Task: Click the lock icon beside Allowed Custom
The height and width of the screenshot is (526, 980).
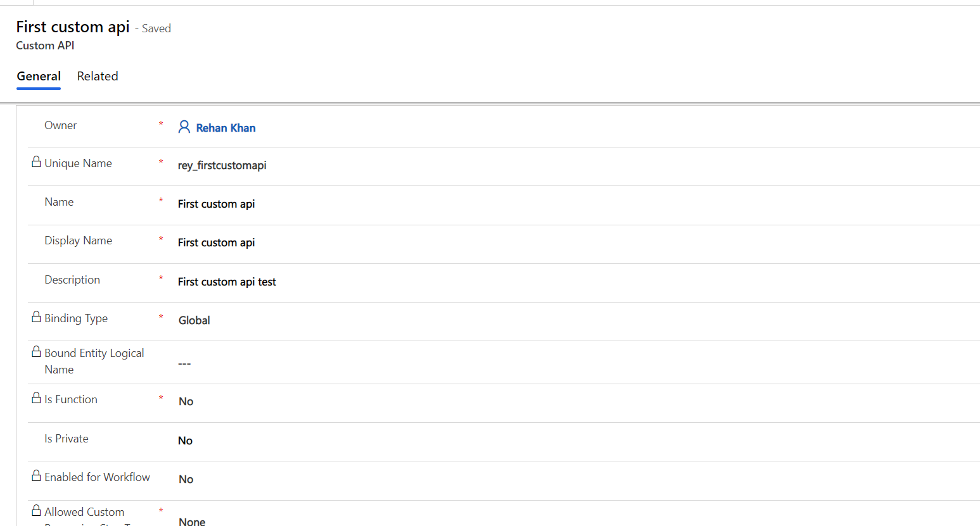Action: point(36,511)
